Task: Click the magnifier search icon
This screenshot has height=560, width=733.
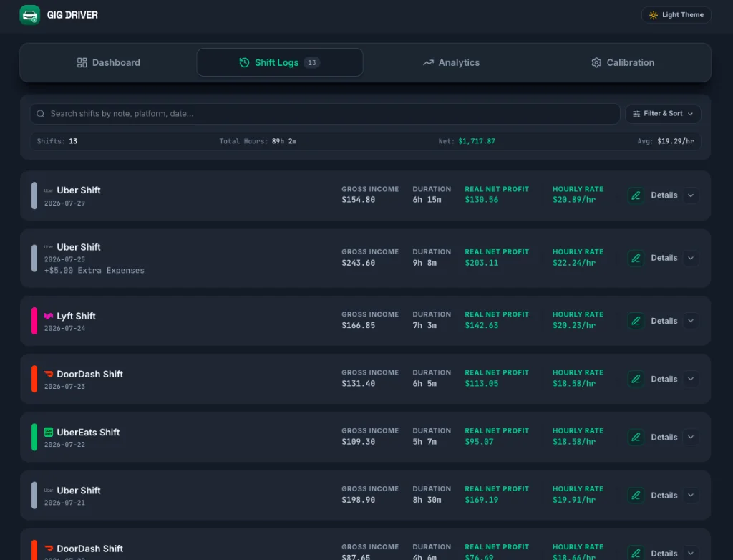Action: (x=41, y=114)
